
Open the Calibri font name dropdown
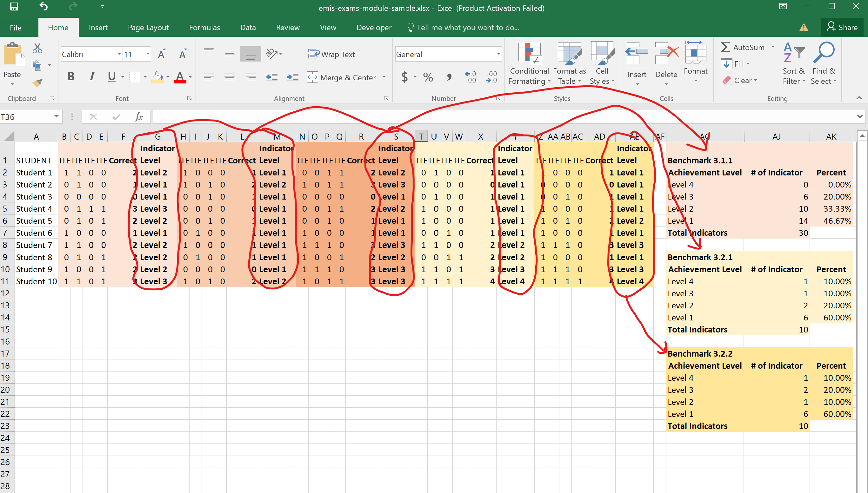[x=119, y=54]
